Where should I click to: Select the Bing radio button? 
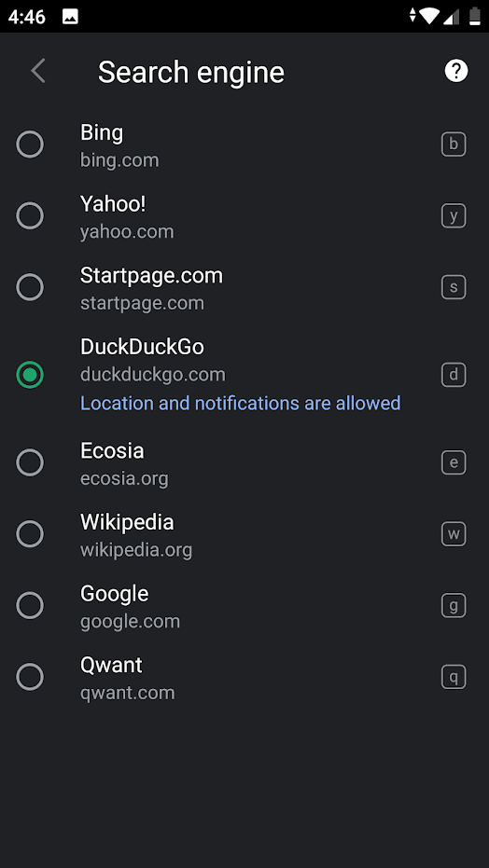30,145
